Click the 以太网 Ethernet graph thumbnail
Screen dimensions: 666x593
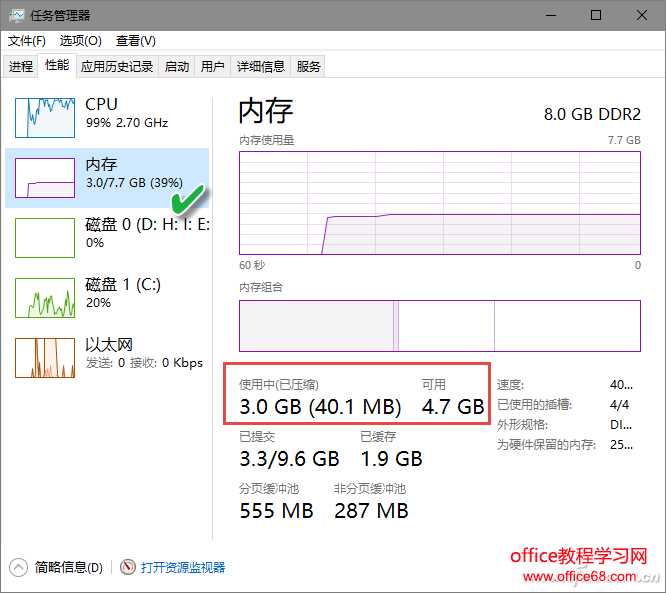[45, 357]
